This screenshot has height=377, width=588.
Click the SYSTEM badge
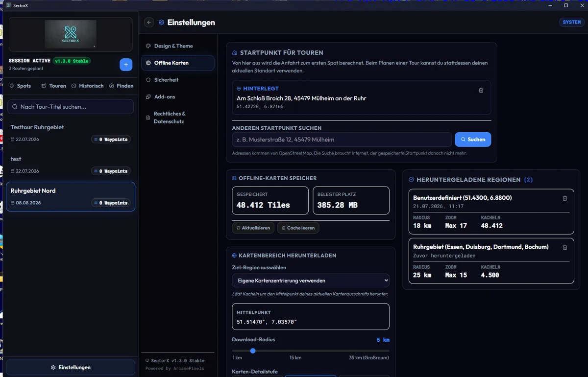(571, 23)
